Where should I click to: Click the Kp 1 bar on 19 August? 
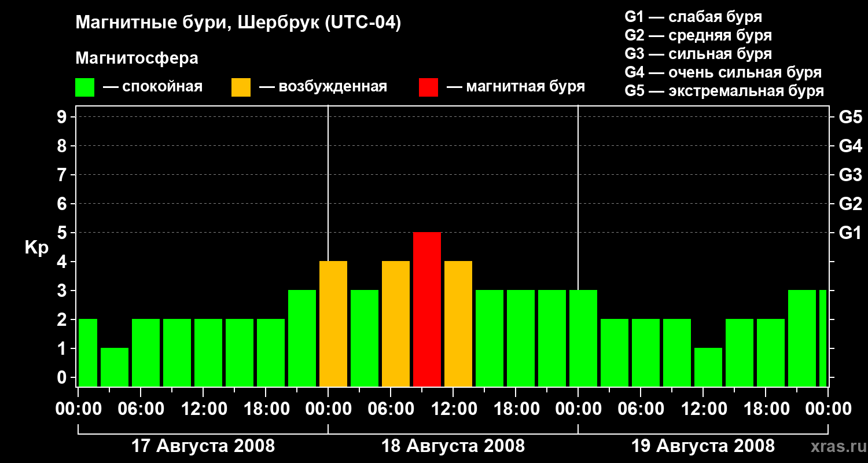pyautogui.click(x=708, y=367)
